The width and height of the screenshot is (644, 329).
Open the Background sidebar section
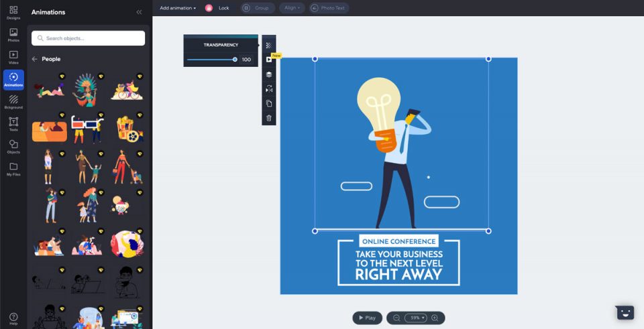pos(13,102)
